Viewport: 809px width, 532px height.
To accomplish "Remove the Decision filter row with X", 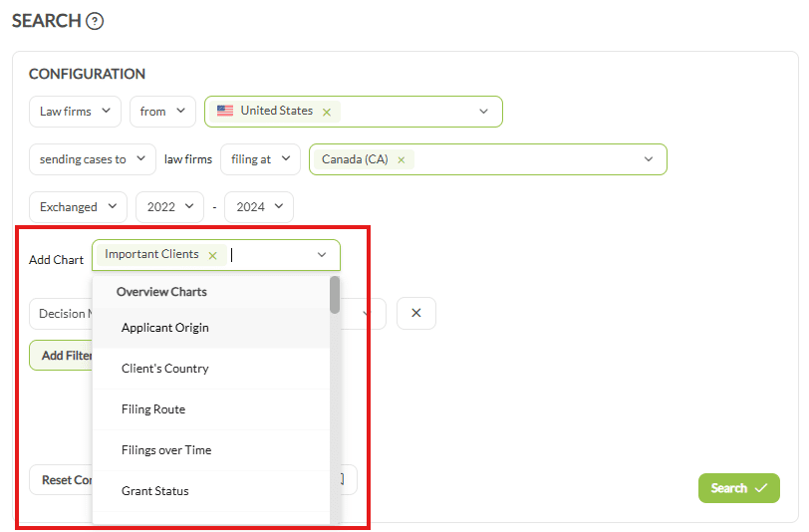I will coord(416,313).
